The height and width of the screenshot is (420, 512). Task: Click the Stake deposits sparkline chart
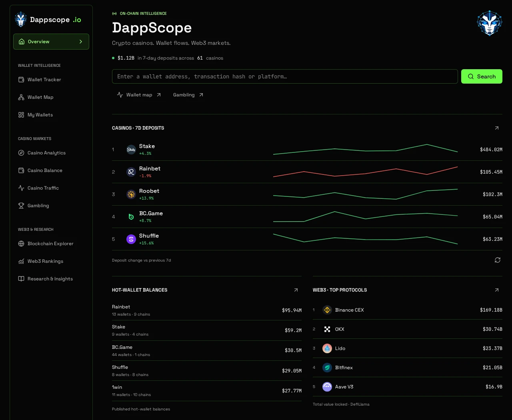(365, 149)
